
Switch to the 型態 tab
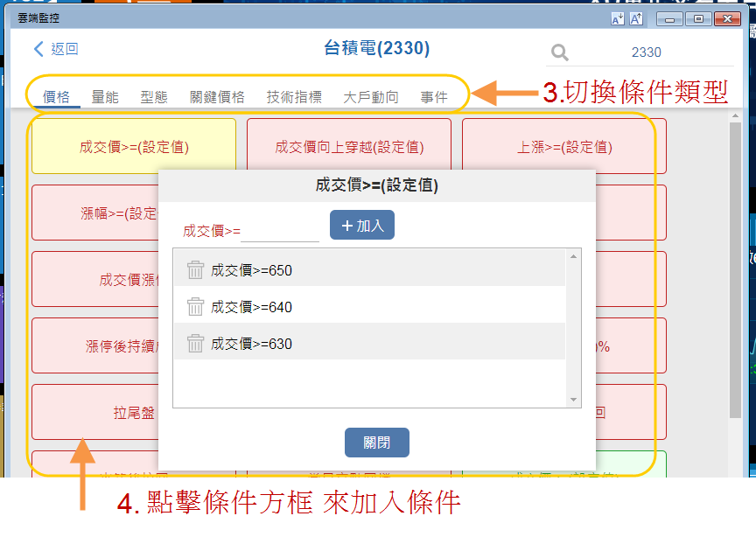(x=154, y=97)
